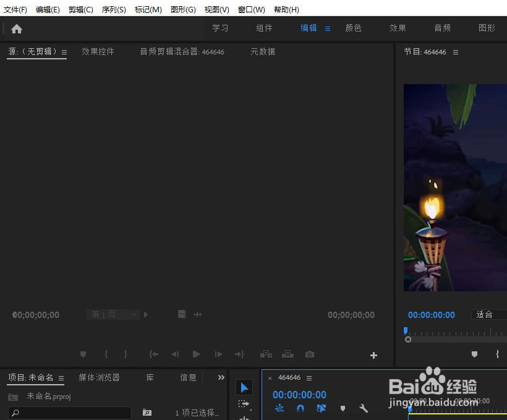Open the 第 1 页 page dropdown
Screen dimensions: 507x420
click(113, 314)
